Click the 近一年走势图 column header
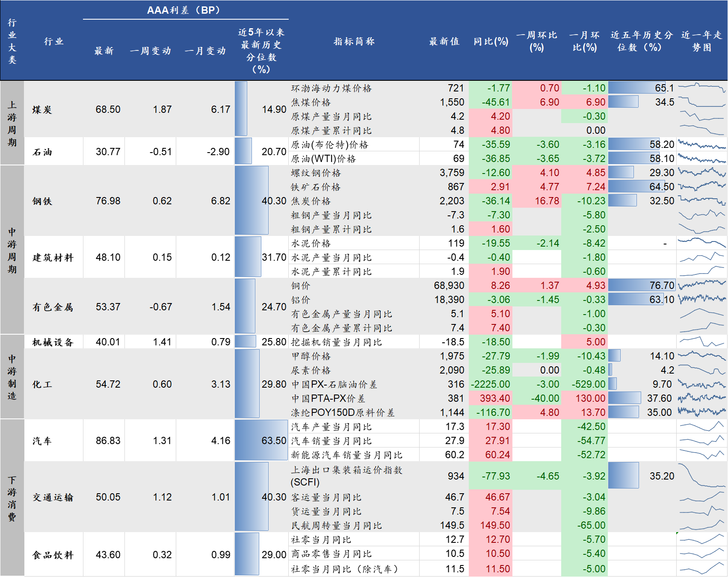 (702, 41)
